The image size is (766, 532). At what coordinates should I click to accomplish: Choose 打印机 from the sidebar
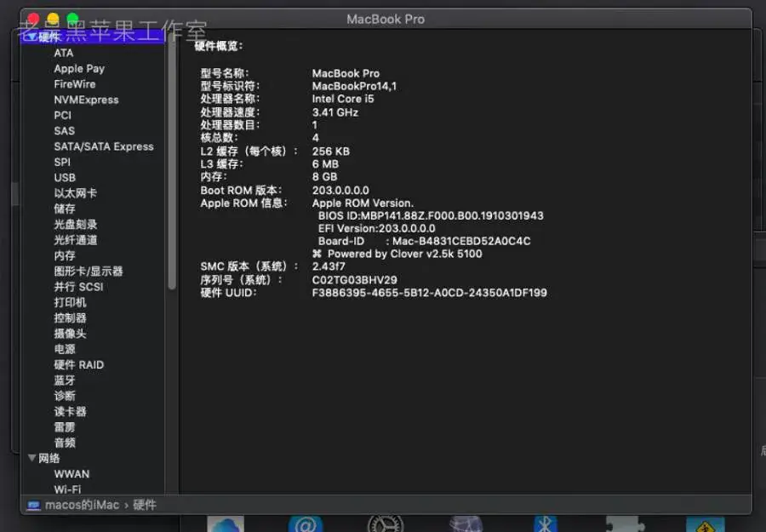point(70,302)
